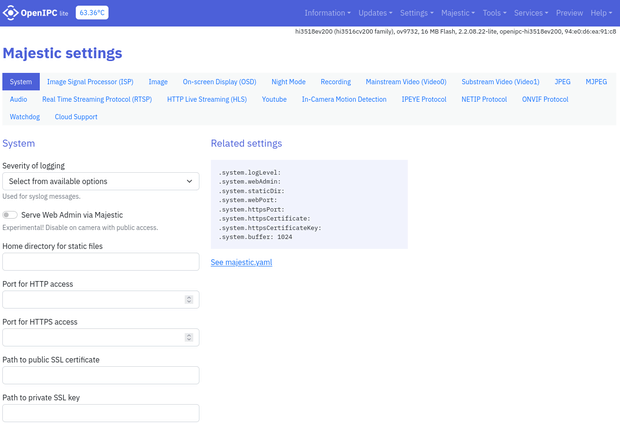Viewport: 620px width, 424px height.
Task: Go to the Preview page
Action: (x=569, y=13)
